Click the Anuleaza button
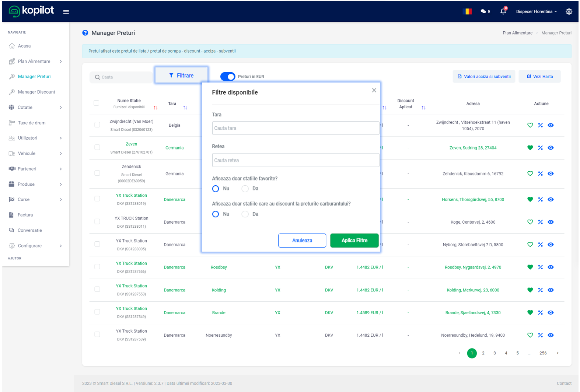The height and width of the screenshot is (392, 580). point(302,241)
